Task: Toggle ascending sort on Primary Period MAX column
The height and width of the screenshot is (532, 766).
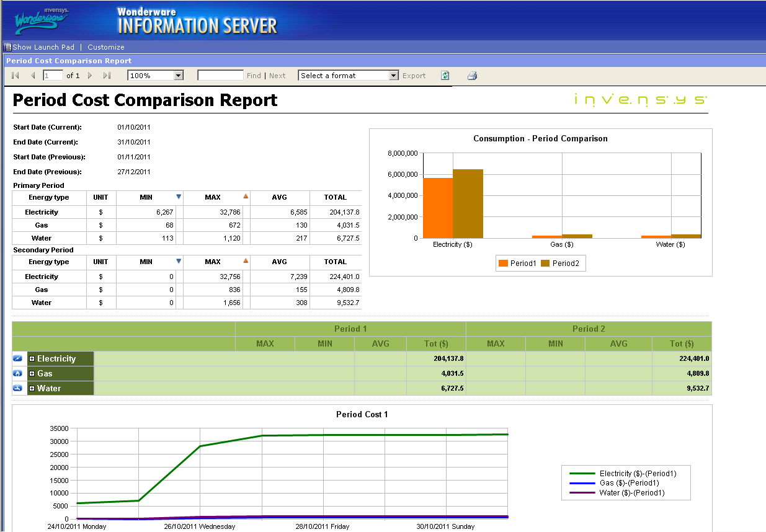Action: point(246,196)
